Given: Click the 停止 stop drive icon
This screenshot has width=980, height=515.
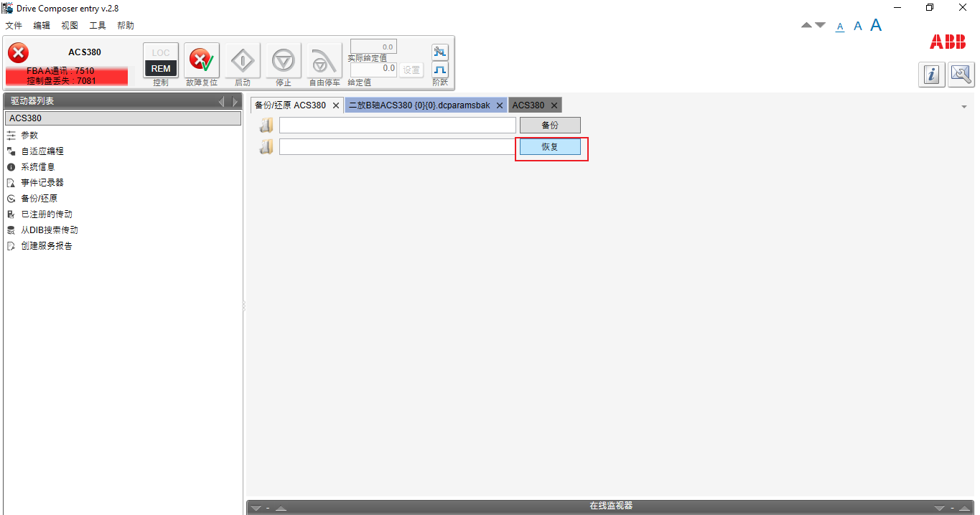Looking at the screenshot, I should click(284, 60).
